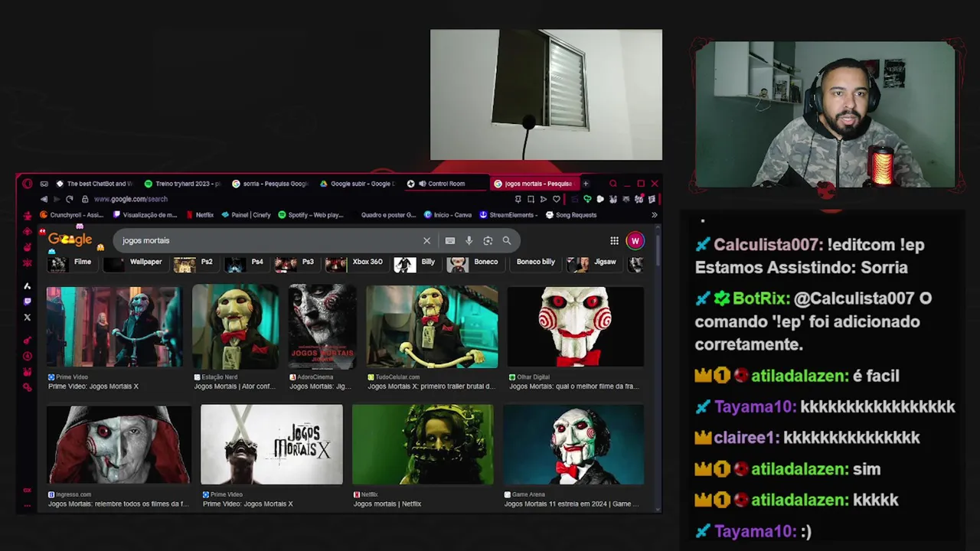The width and height of the screenshot is (980, 551).
Task: Open GX Corner at the sidebar bottom
Action: pos(28,490)
